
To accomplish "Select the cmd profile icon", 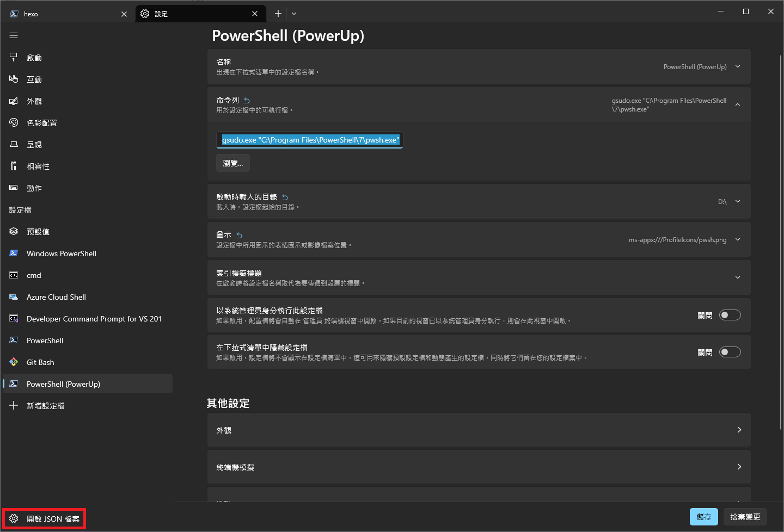I will click(x=14, y=275).
